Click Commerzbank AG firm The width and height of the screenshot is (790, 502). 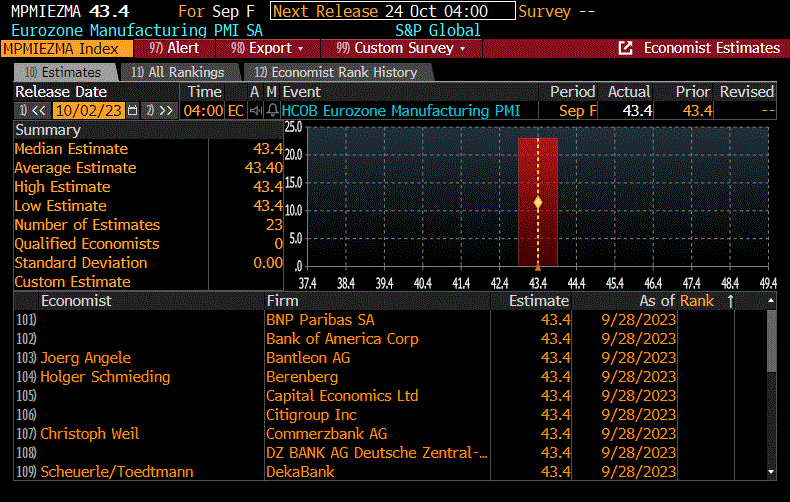tap(326, 434)
